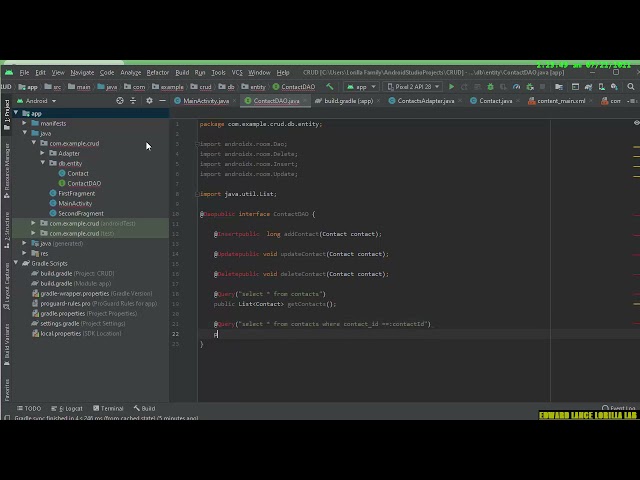This screenshot has height=480, width=640.
Task: Expand the java (generated) folder
Action: pyautogui.click(x=24, y=243)
